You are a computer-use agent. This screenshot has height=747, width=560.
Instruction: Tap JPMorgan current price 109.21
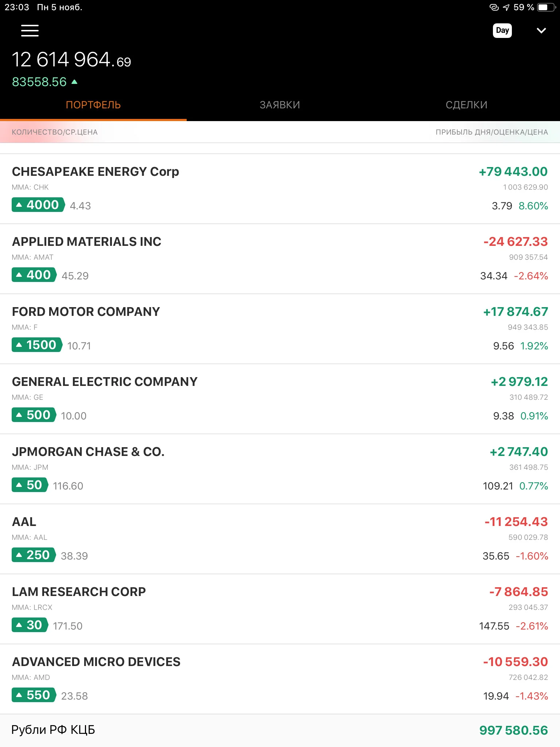[x=498, y=486]
